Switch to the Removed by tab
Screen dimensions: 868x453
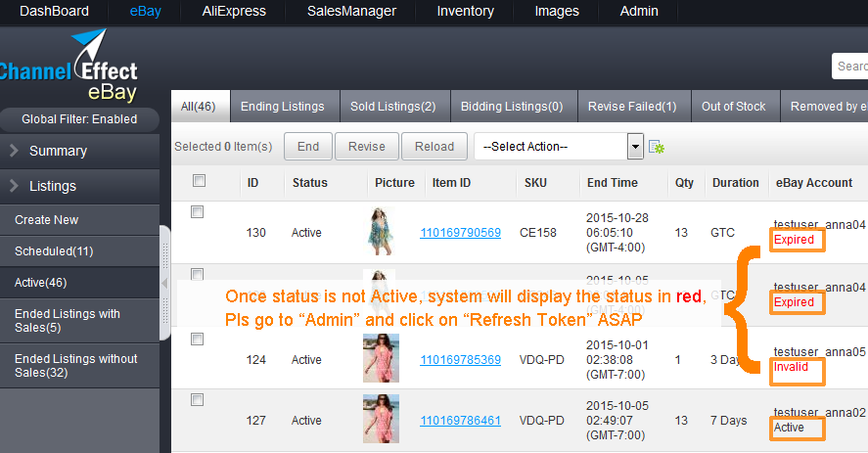(825, 107)
